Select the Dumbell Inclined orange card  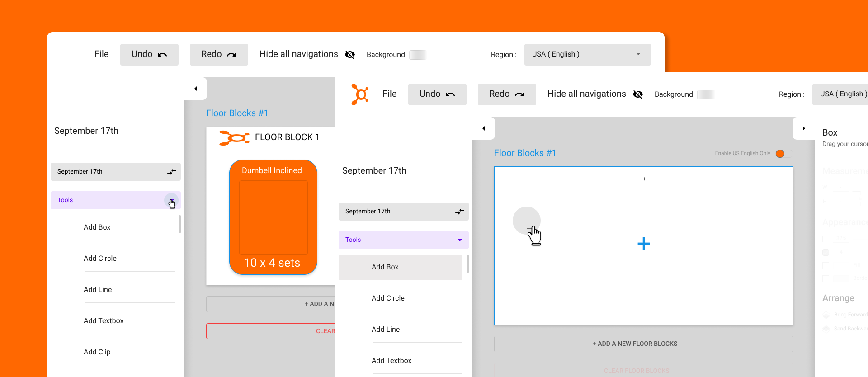[273, 217]
